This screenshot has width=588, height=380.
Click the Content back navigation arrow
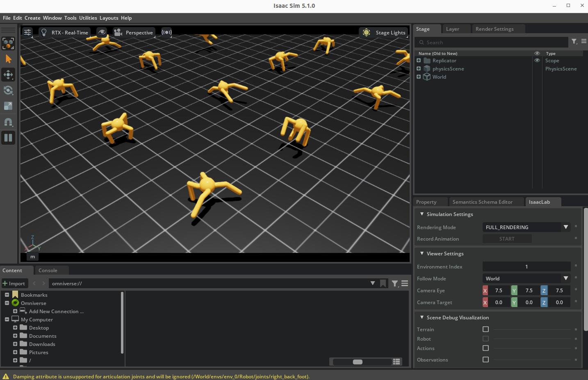tap(34, 283)
